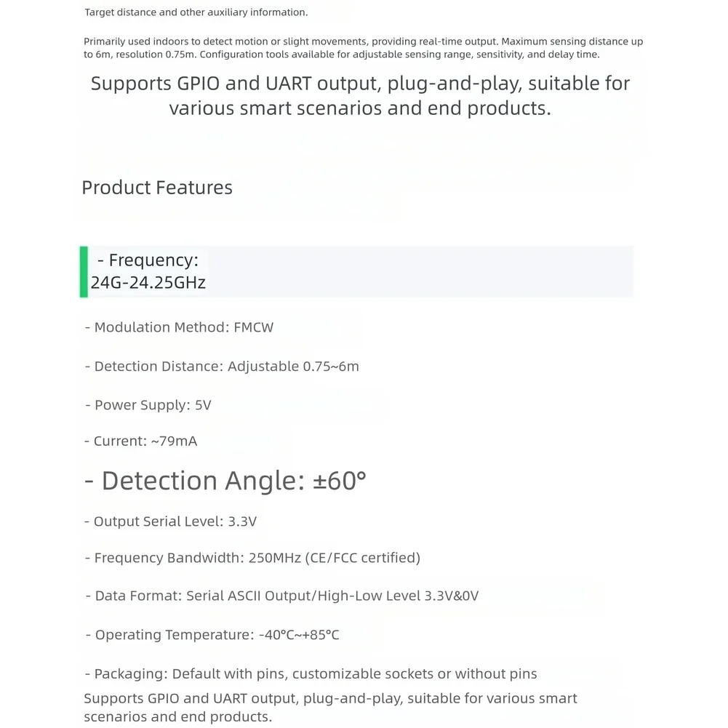This screenshot has height=728, width=728.
Task: Select the "Data Format: Serial ASCII Output" line
Action: (x=282, y=596)
